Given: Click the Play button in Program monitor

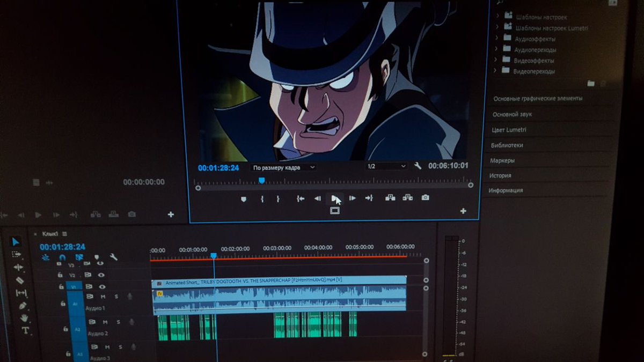Looking at the screenshot, I should click(334, 198).
